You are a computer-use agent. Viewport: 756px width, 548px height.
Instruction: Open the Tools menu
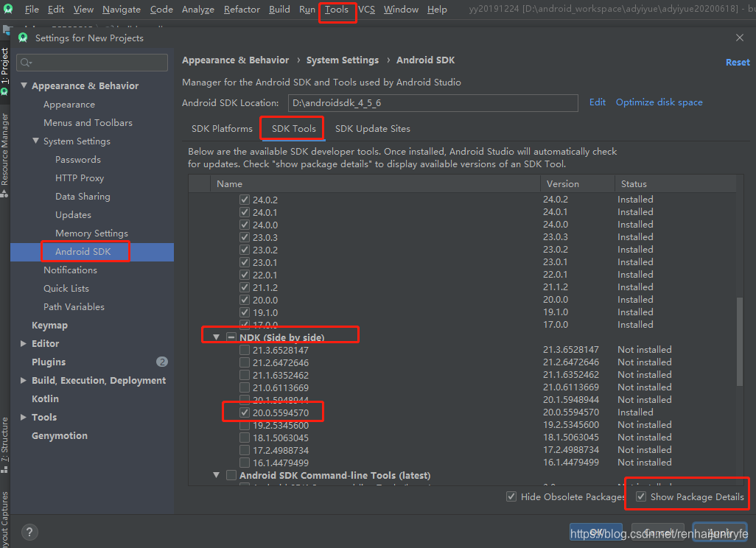(337, 9)
